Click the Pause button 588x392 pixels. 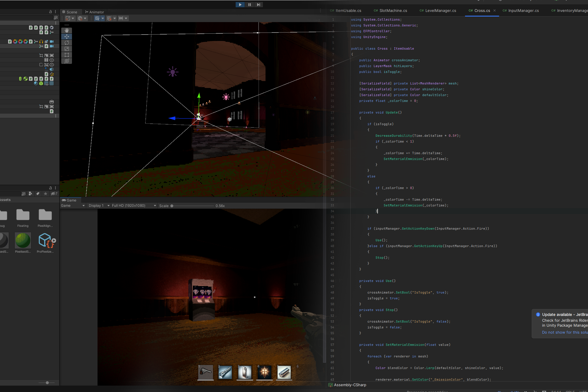(x=249, y=5)
